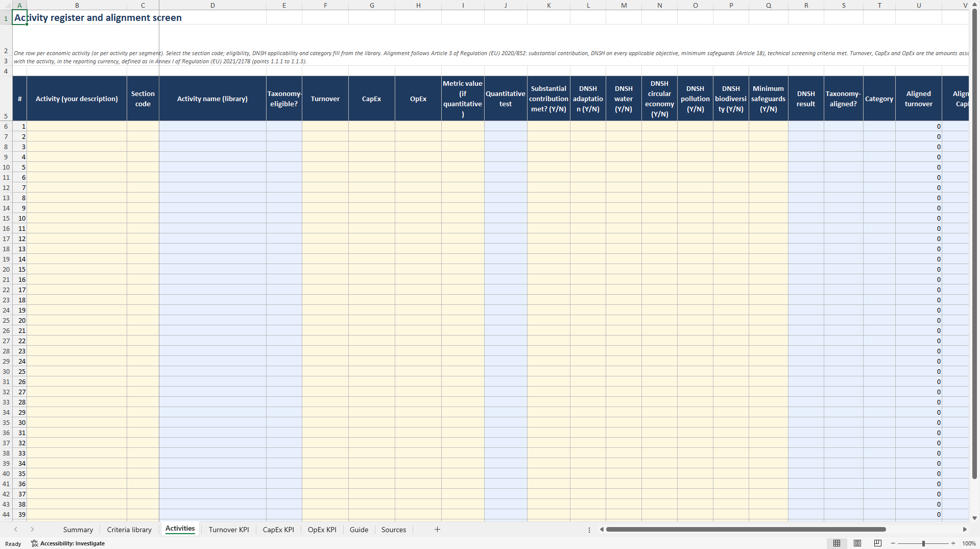
Task: Click the 'Activity (your description)' header cell
Action: 77,99
